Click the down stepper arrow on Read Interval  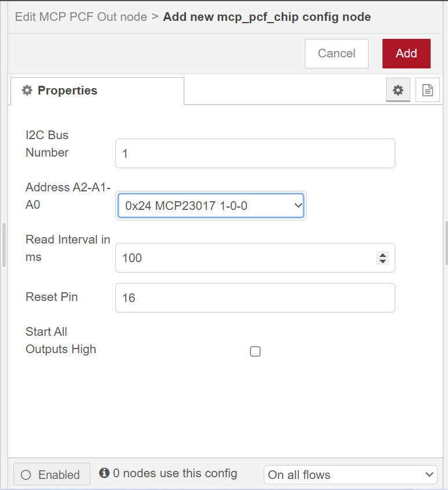tap(383, 262)
